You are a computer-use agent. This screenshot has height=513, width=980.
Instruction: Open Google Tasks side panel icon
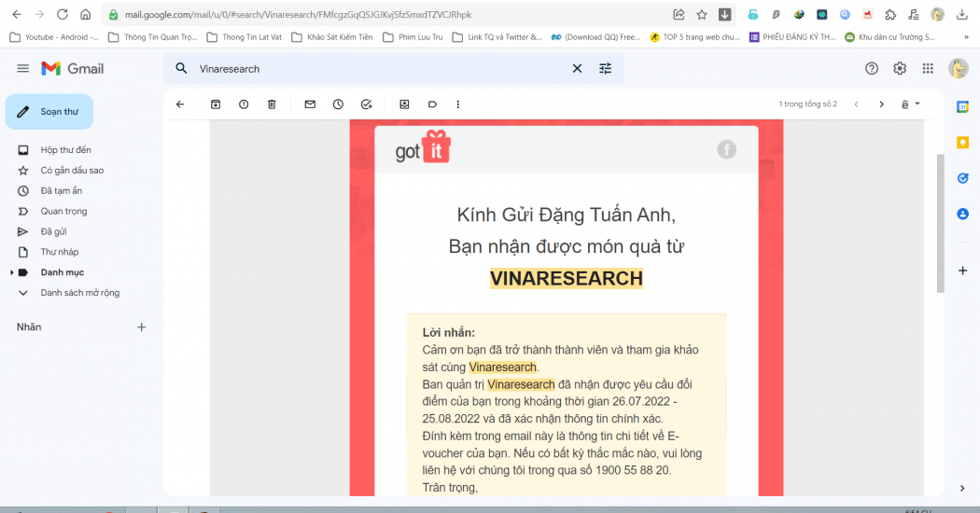point(962,179)
